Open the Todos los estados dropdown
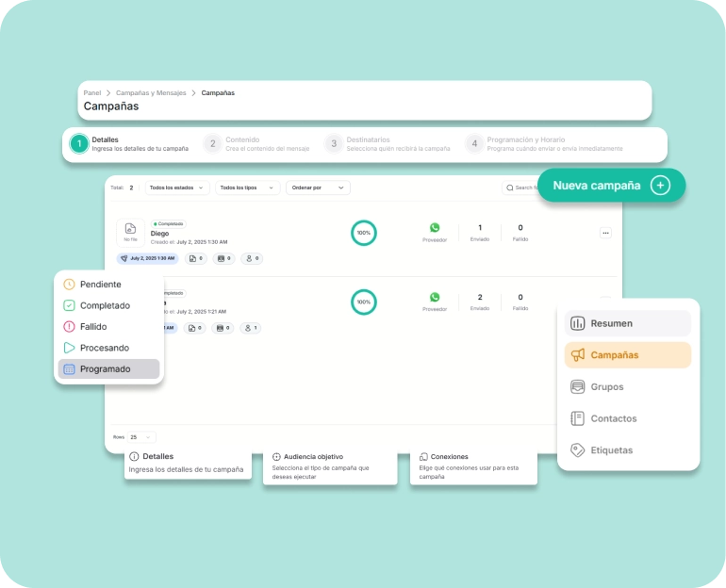The height and width of the screenshot is (588, 726). (x=177, y=188)
